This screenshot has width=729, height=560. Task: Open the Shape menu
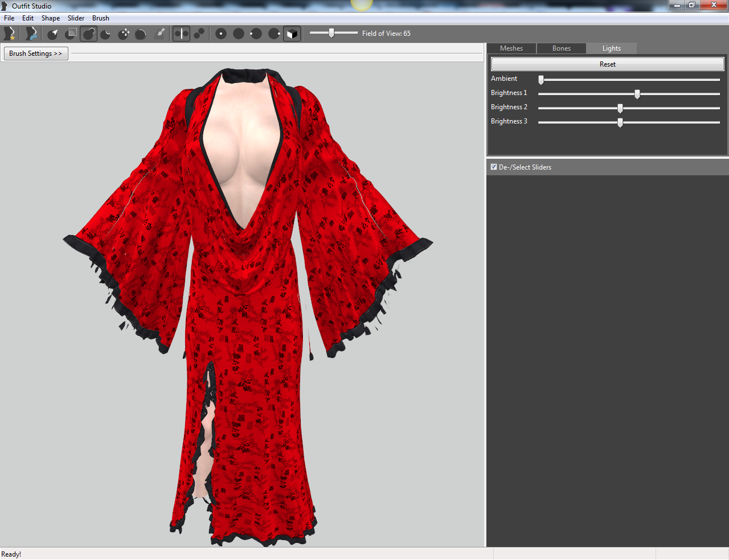[x=51, y=18]
